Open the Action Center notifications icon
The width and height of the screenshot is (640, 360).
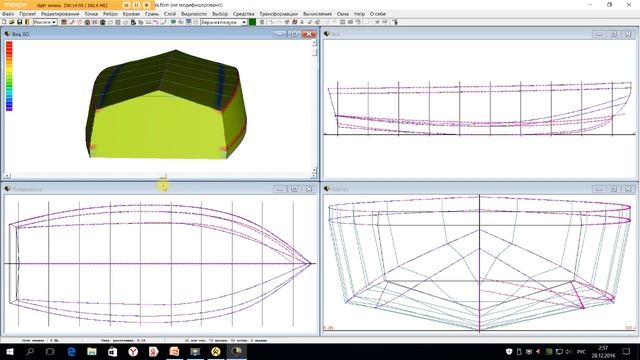click(626, 351)
